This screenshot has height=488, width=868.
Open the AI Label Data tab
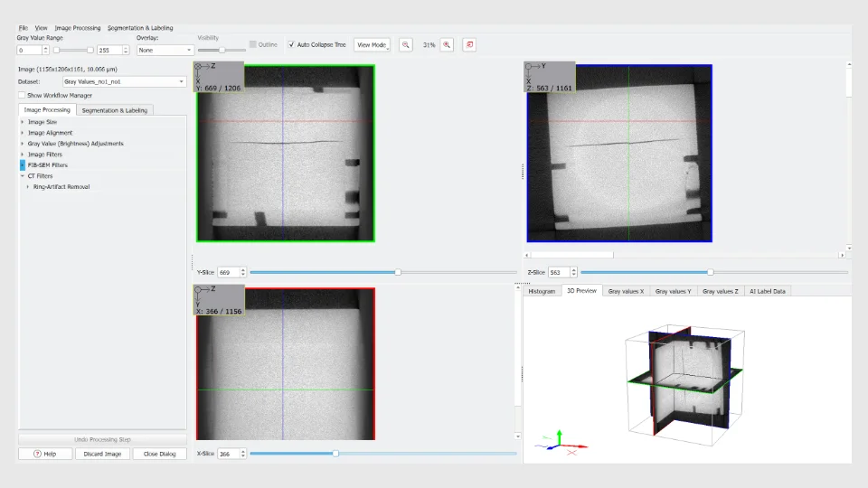click(768, 291)
